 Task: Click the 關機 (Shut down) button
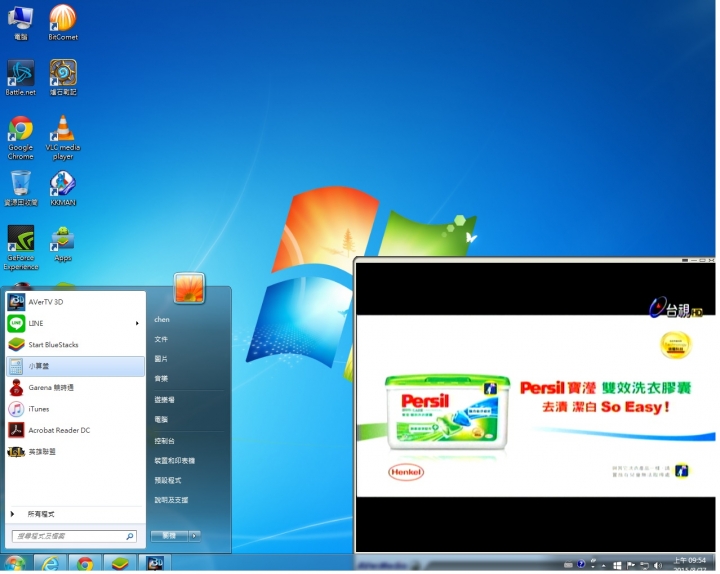(x=169, y=536)
